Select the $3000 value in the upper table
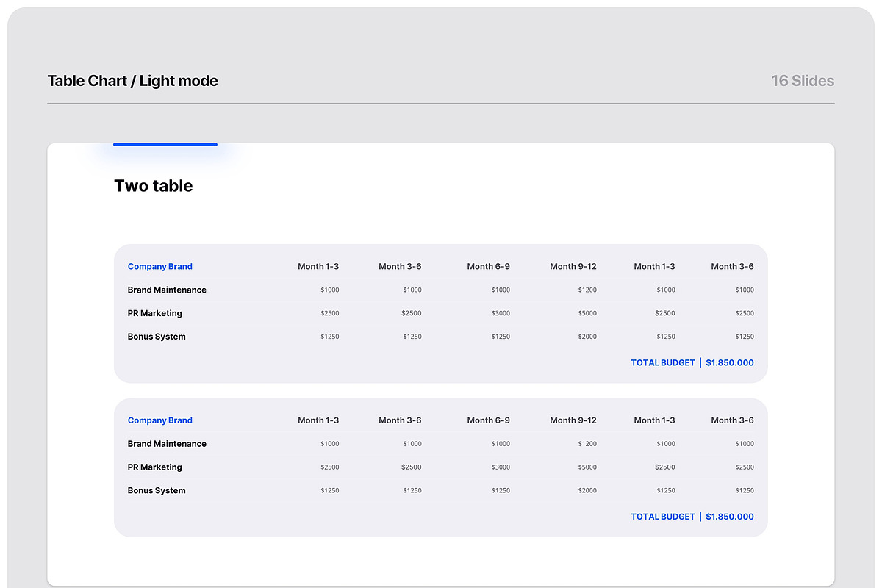882x588 pixels. pyautogui.click(x=501, y=314)
